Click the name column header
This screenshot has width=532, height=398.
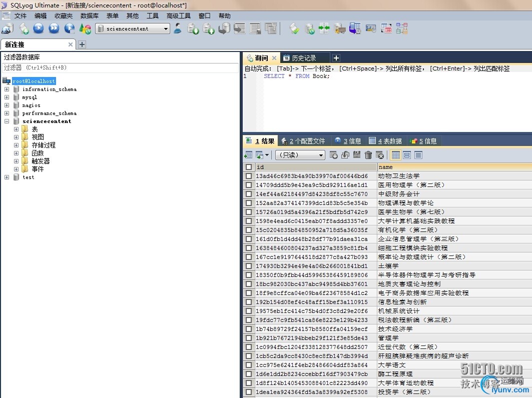point(454,167)
